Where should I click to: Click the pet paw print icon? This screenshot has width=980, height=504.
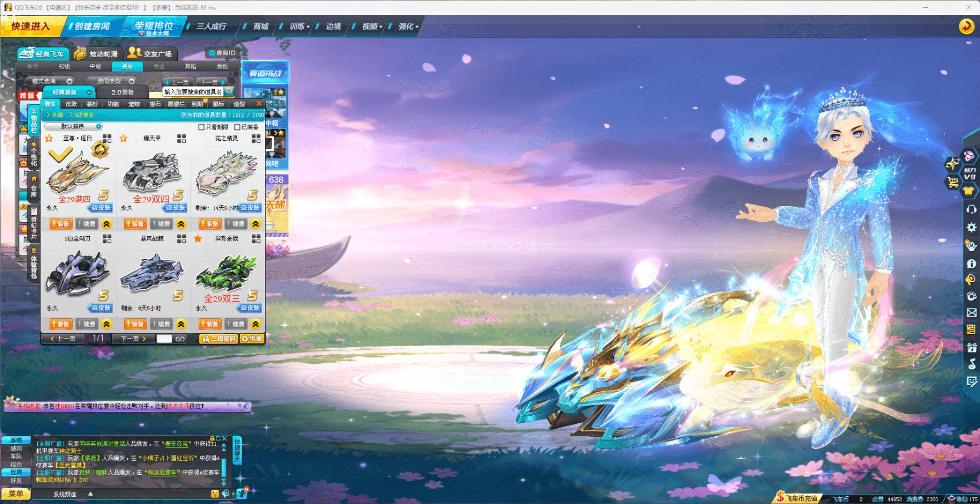click(971, 296)
